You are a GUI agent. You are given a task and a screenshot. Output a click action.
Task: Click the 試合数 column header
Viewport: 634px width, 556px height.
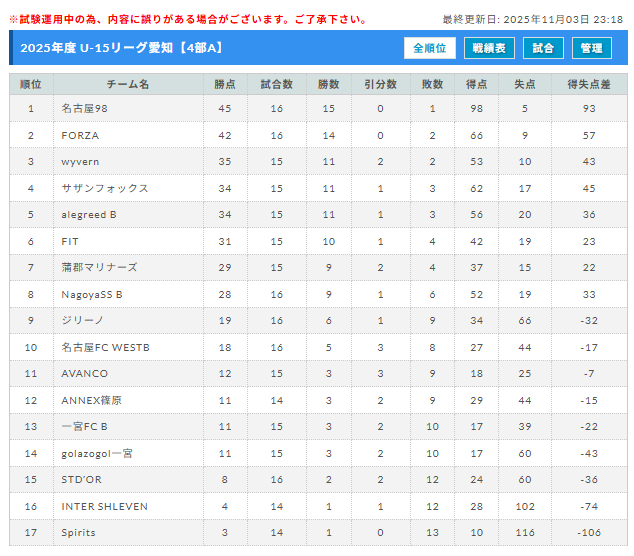pos(276,84)
